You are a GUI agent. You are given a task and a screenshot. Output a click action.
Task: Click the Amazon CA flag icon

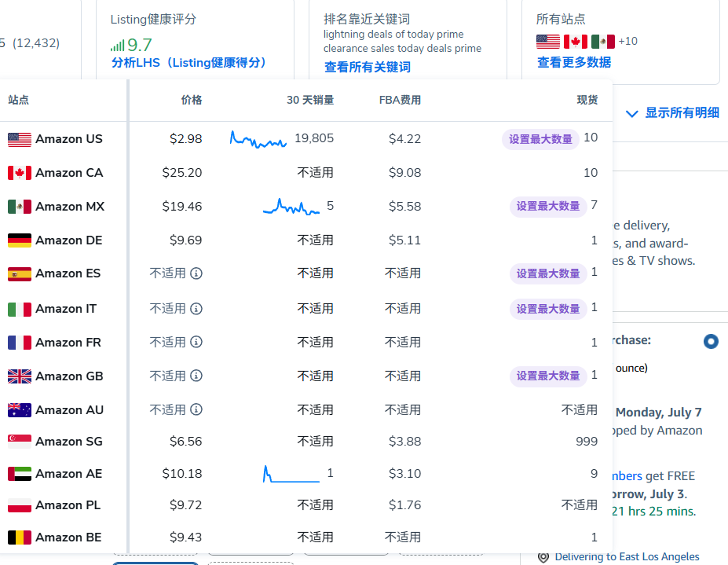point(20,173)
